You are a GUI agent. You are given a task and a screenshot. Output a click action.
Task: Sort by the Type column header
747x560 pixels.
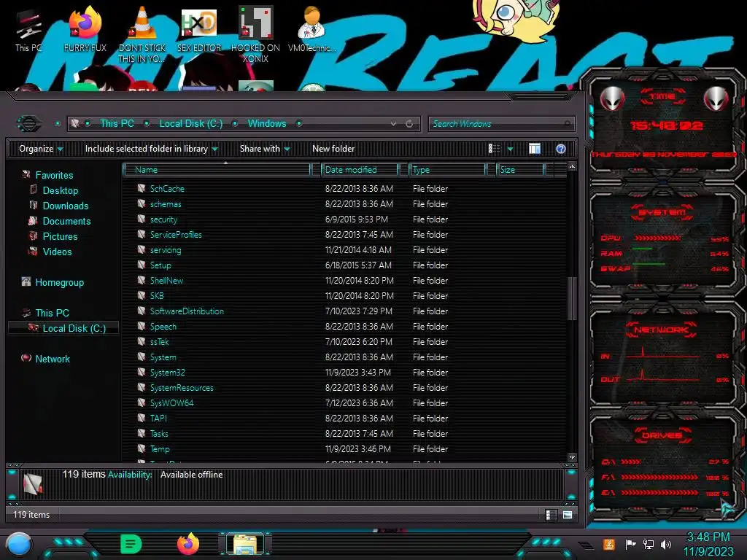click(x=447, y=169)
